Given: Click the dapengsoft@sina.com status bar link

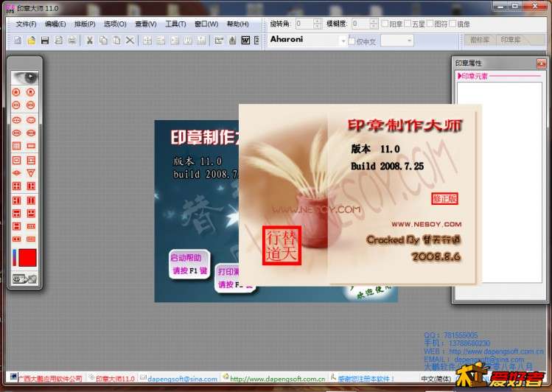Looking at the screenshot, I should pos(182,379).
